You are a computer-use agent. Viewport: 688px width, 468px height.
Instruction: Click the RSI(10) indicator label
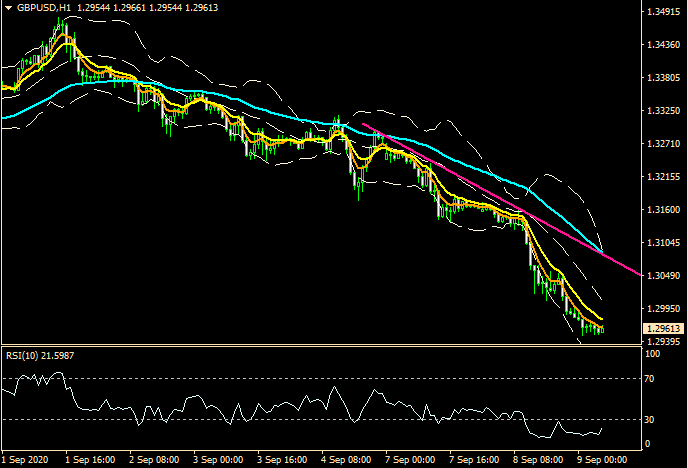40,354
